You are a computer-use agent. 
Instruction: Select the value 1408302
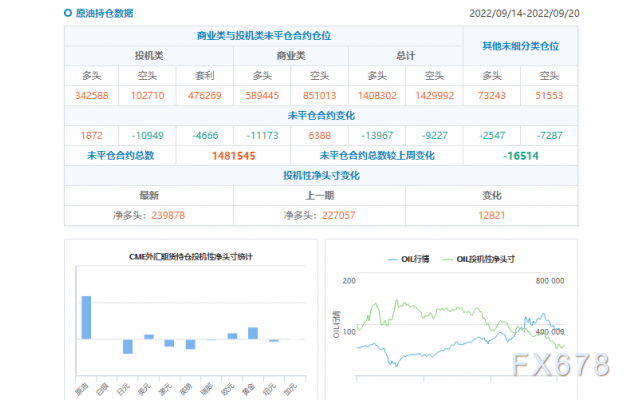(x=377, y=96)
